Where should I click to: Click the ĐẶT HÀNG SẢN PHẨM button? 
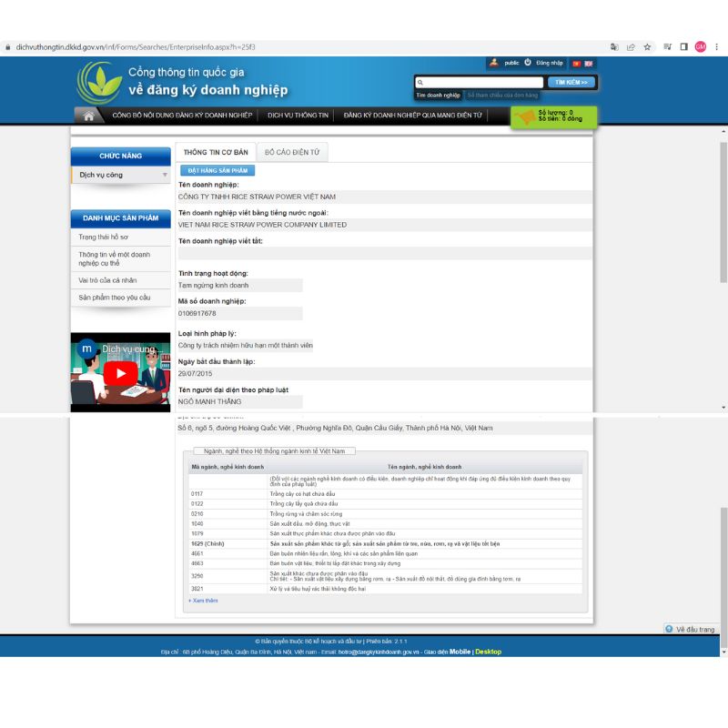pos(217,170)
